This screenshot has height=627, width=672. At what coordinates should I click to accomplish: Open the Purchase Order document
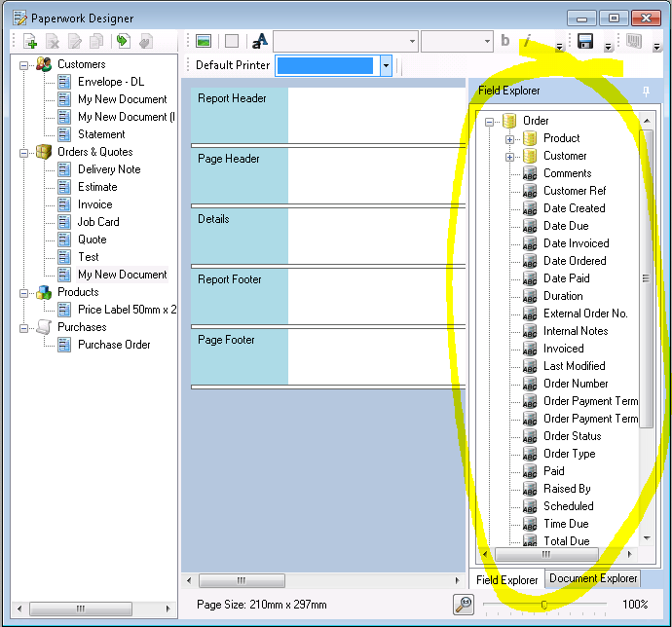pos(114,345)
